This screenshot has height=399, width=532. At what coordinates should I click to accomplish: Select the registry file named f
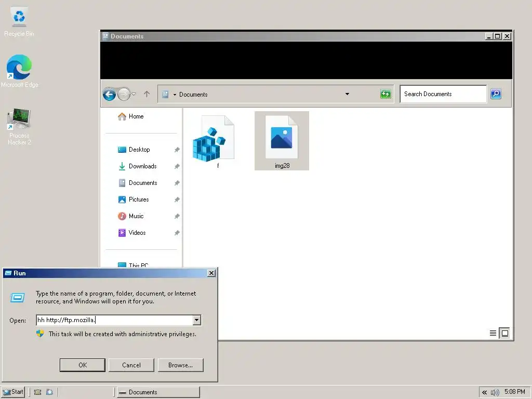214,142
